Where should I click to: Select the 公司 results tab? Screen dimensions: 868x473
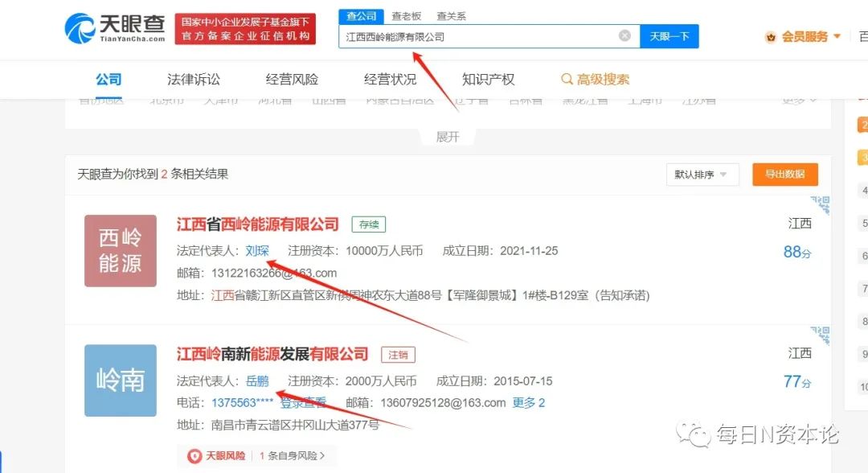[108, 79]
